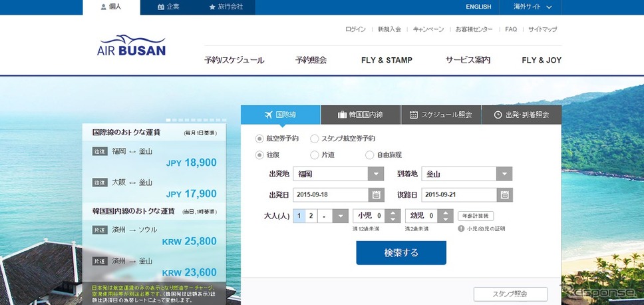Image resolution: width=644 pixels, height=305 pixels.
Task: Open FAQ link
Action: [x=511, y=29]
